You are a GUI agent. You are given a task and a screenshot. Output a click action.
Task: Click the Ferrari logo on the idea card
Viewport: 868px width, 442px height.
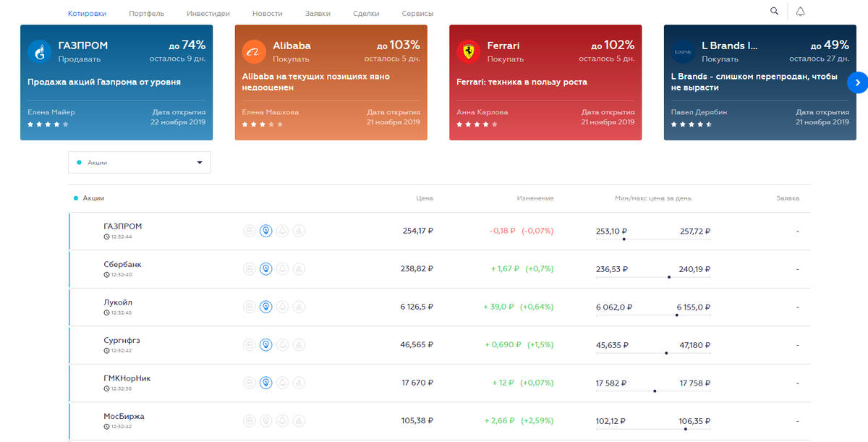[x=469, y=51]
